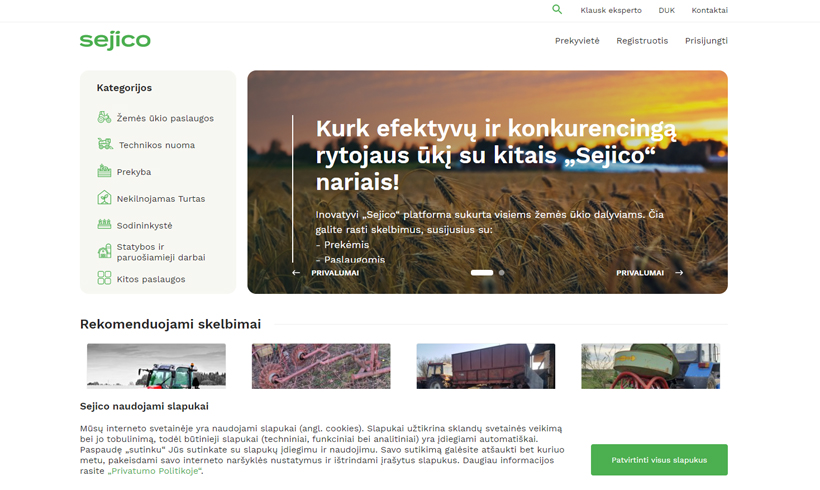Click the left PRIVALUMAI banner link

tap(335, 272)
